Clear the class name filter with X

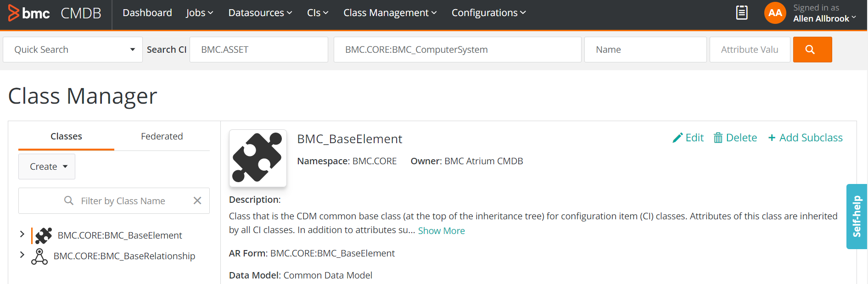click(197, 200)
